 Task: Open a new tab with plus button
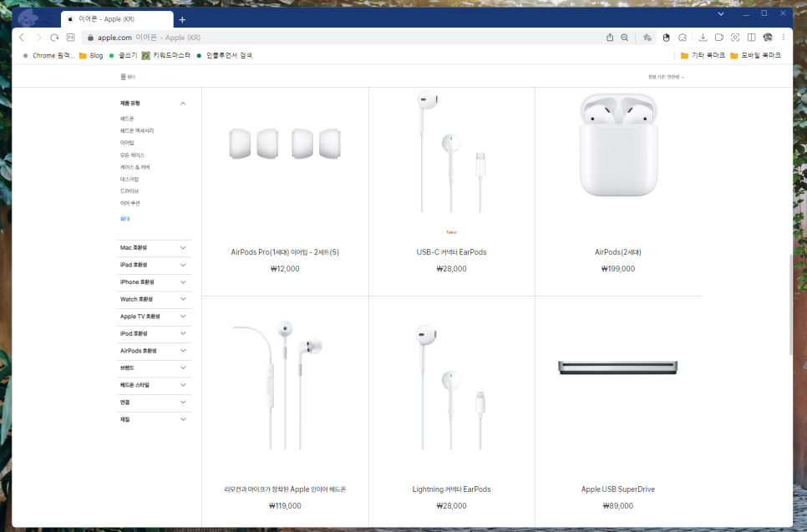(x=182, y=19)
